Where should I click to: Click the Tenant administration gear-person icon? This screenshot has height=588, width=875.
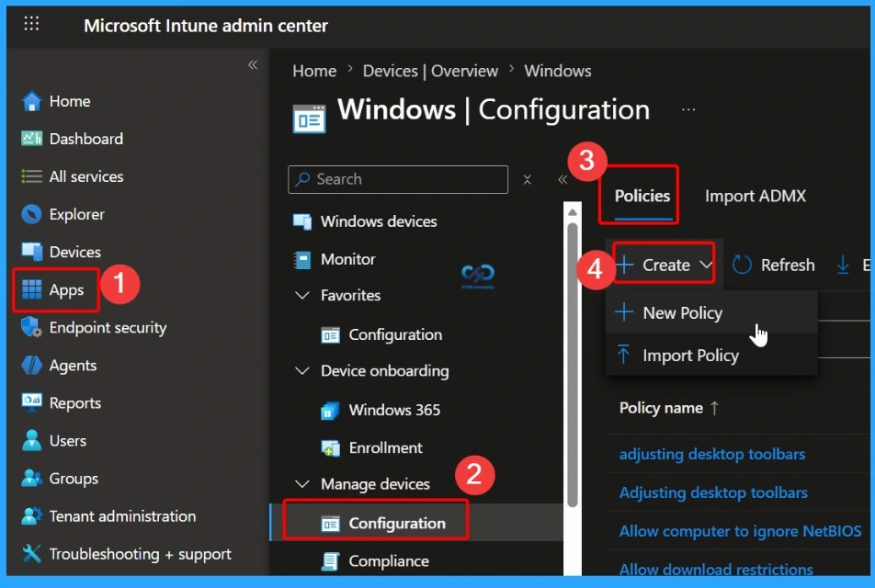click(31, 515)
